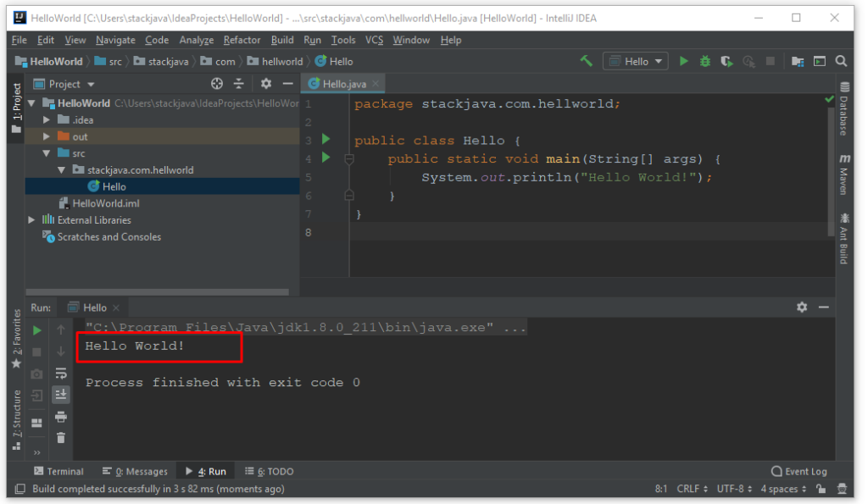Click soft-wrap icon in Run tool window

click(x=60, y=372)
